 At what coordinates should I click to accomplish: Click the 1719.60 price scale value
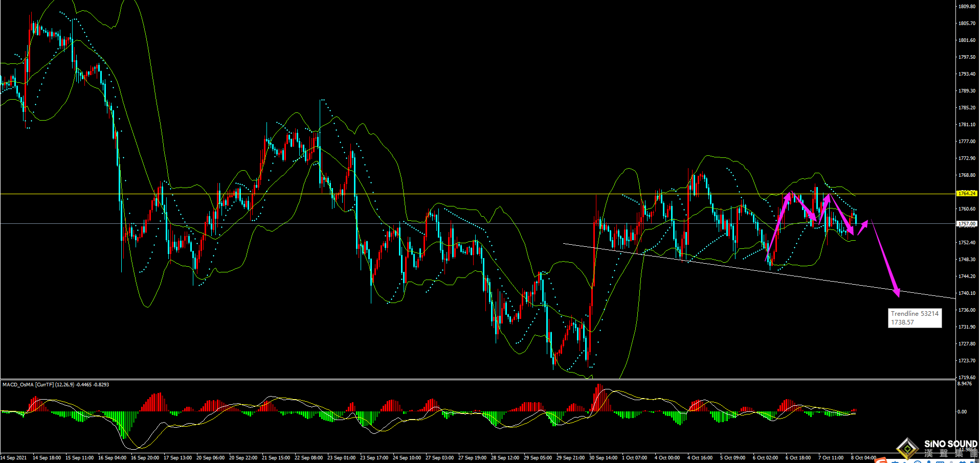click(x=966, y=377)
